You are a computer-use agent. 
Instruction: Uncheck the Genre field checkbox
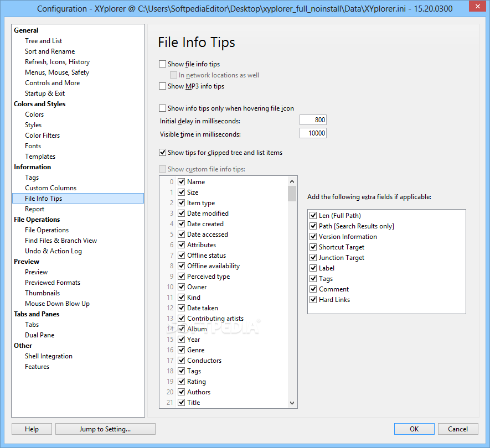point(181,350)
